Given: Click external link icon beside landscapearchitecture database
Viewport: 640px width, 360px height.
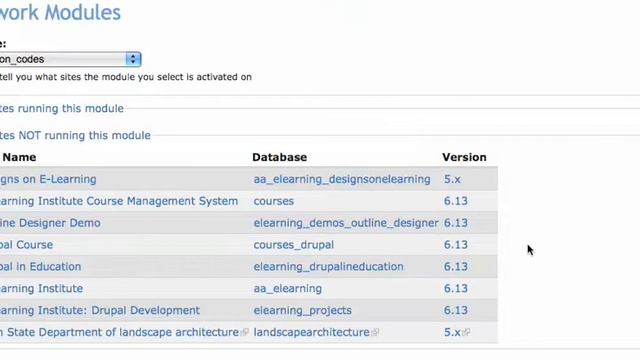Looking at the screenshot, I should (375, 333).
